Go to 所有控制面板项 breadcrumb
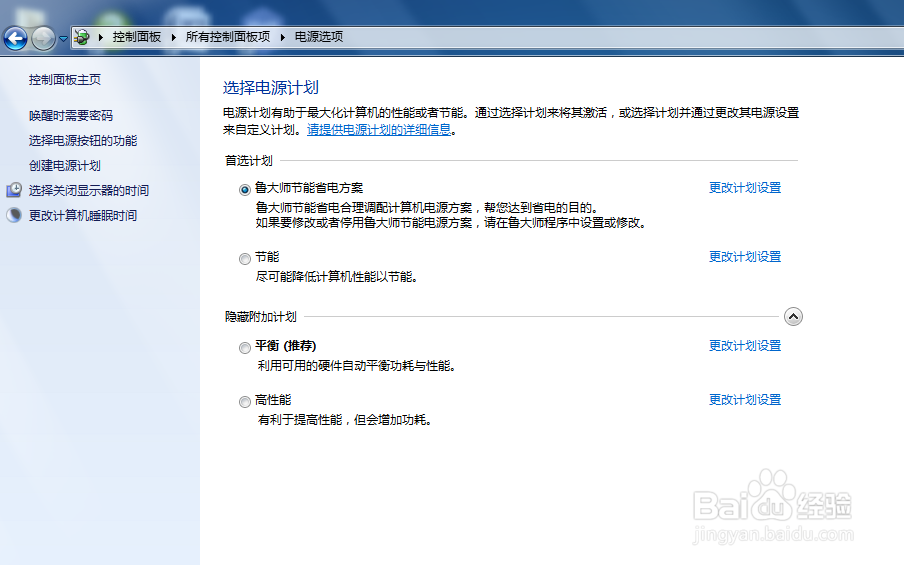This screenshot has height=565, width=904. click(x=228, y=37)
